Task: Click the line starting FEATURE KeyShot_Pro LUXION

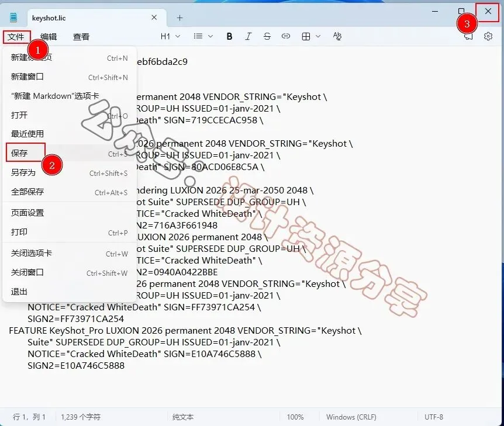Action: [185, 331]
